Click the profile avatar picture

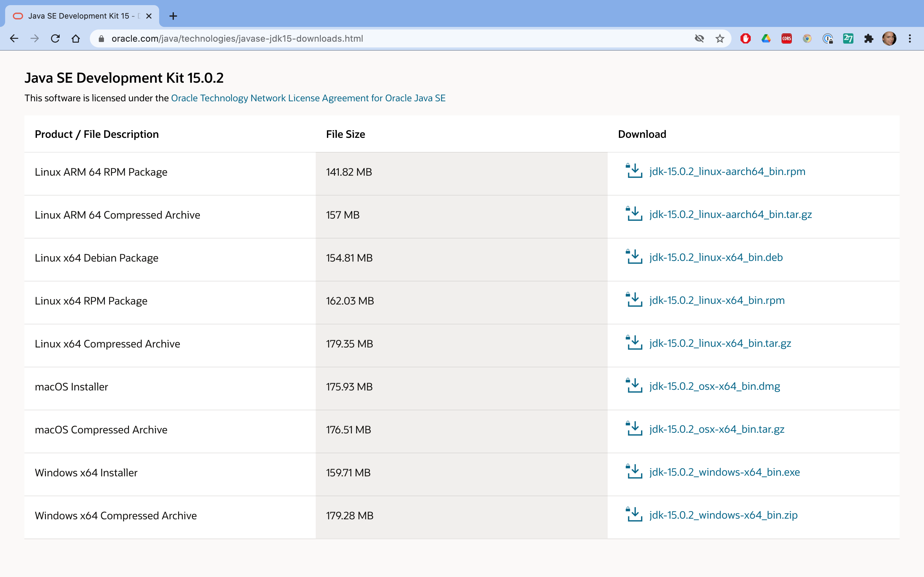[889, 38]
